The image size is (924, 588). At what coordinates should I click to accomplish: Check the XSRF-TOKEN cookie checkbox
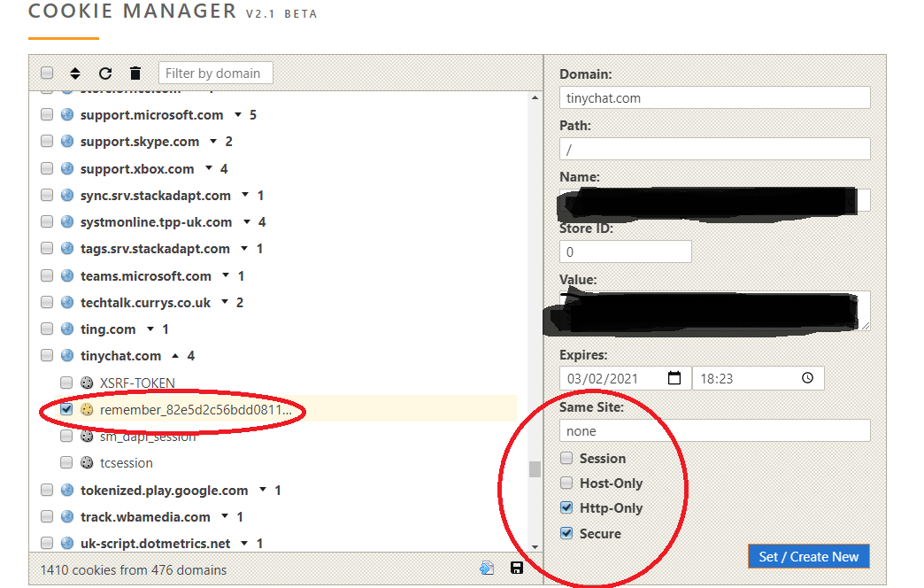pyautogui.click(x=66, y=383)
